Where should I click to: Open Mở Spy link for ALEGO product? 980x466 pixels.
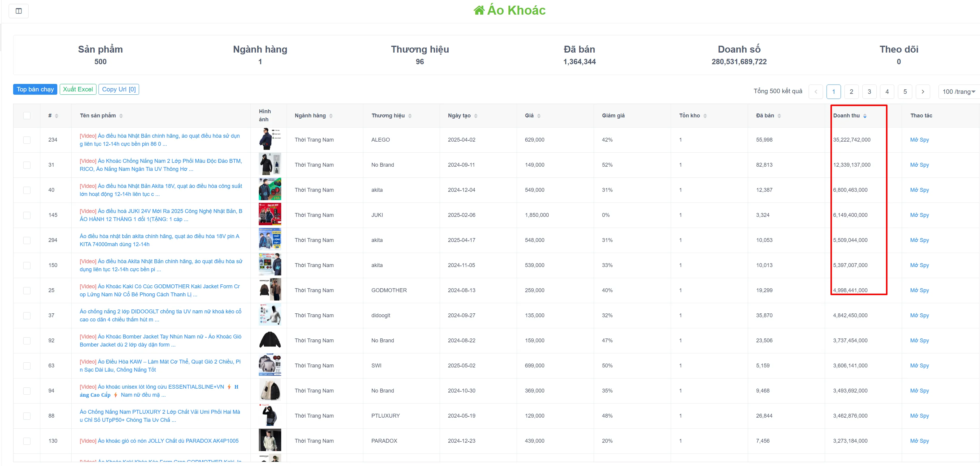(x=919, y=140)
